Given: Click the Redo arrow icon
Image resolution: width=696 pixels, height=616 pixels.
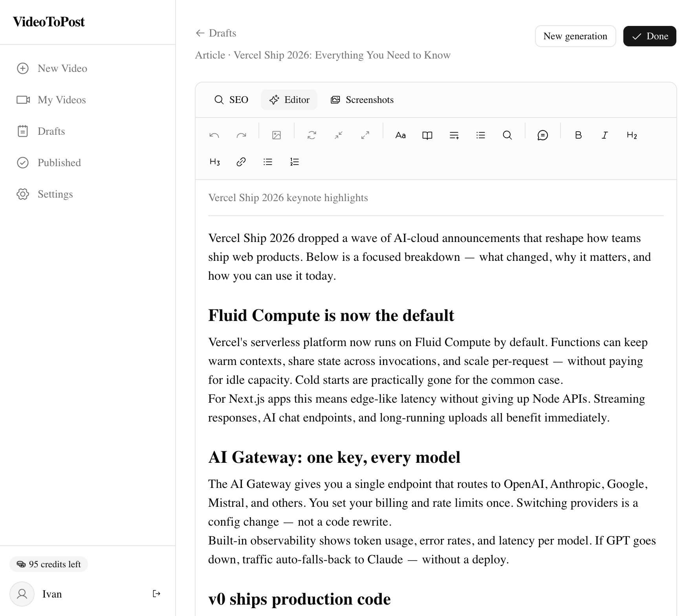Looking at the screenshot, I should (x=241, y=135).
